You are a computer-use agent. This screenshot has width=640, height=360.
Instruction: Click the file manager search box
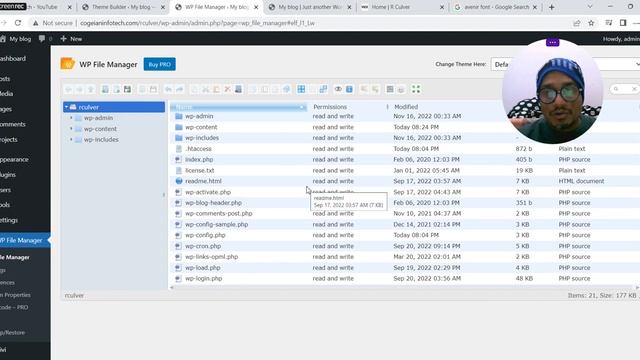coord(624,89)
